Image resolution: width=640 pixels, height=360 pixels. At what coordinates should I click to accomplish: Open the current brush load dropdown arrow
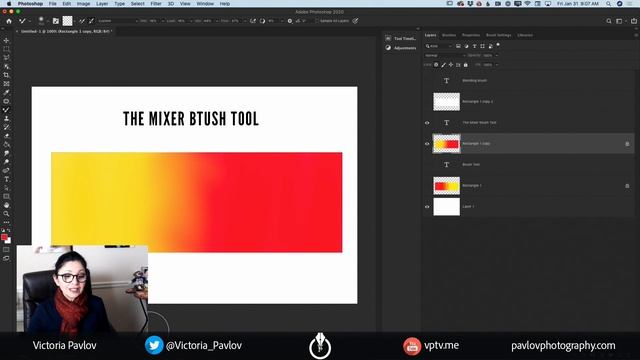tap(76, 21)
